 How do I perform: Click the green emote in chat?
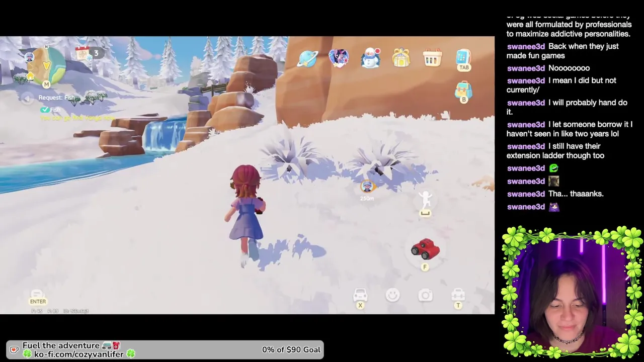[x=553, y=168]
